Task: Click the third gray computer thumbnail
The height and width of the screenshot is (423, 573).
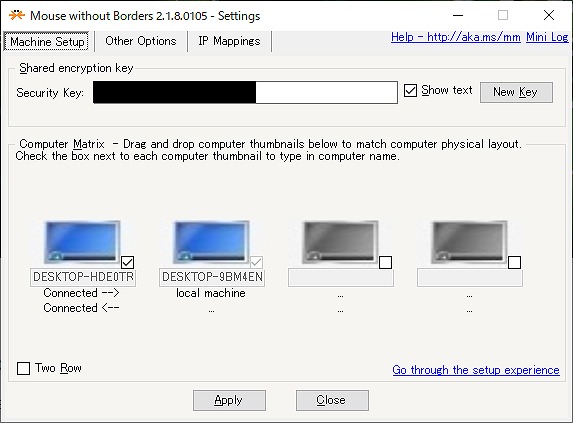Action: pos(340,242)
